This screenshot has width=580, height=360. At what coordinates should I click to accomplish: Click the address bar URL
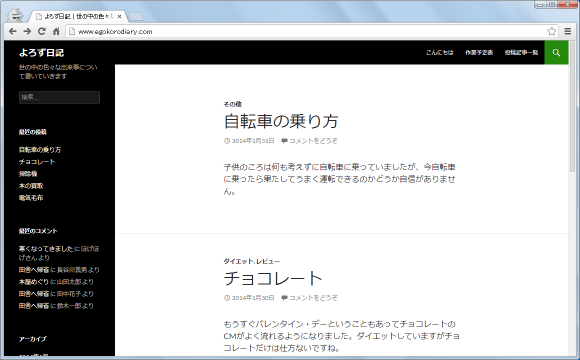click(115, 32)
